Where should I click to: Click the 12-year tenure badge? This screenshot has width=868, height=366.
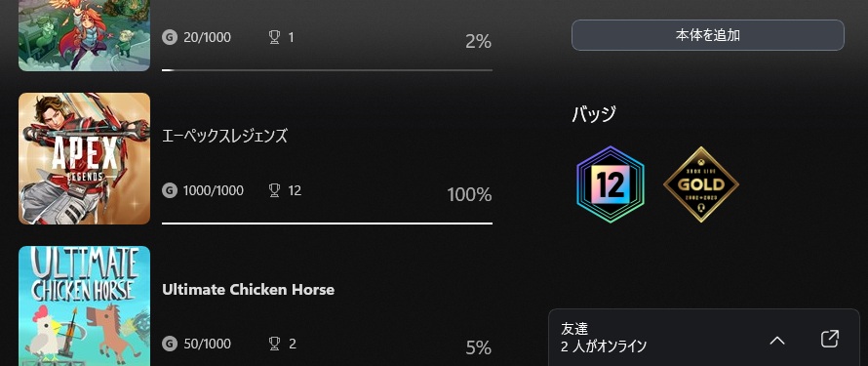tap(610, 184)
